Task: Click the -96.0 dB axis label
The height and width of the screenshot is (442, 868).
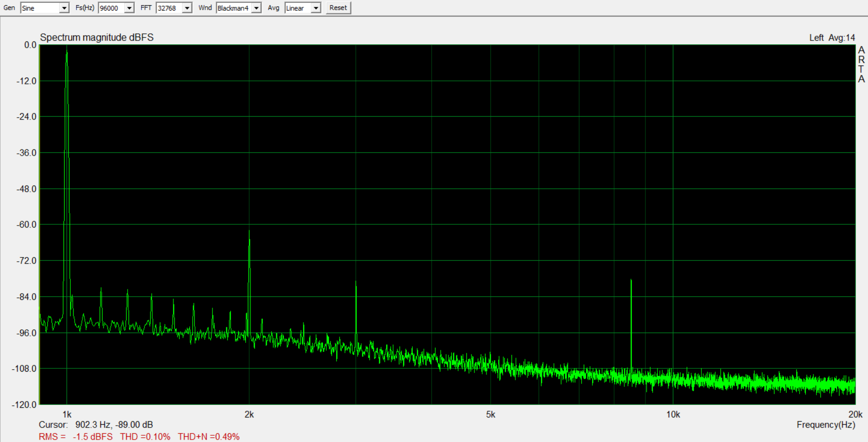Action: coord(26,333)
